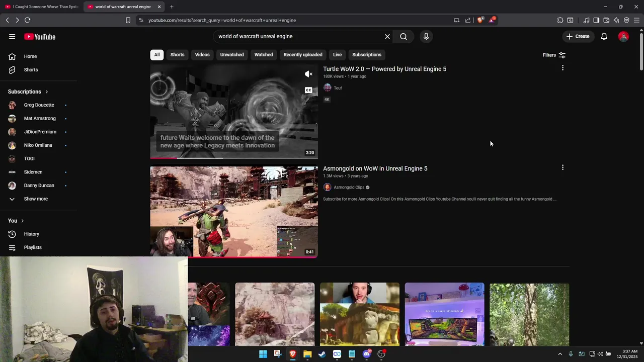Open the YouTube guide hamburger menu

coord(12,37)
